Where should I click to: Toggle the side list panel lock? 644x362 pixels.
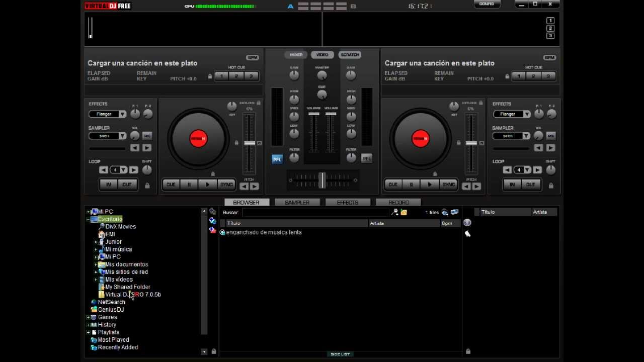click(x=468, y=351)
